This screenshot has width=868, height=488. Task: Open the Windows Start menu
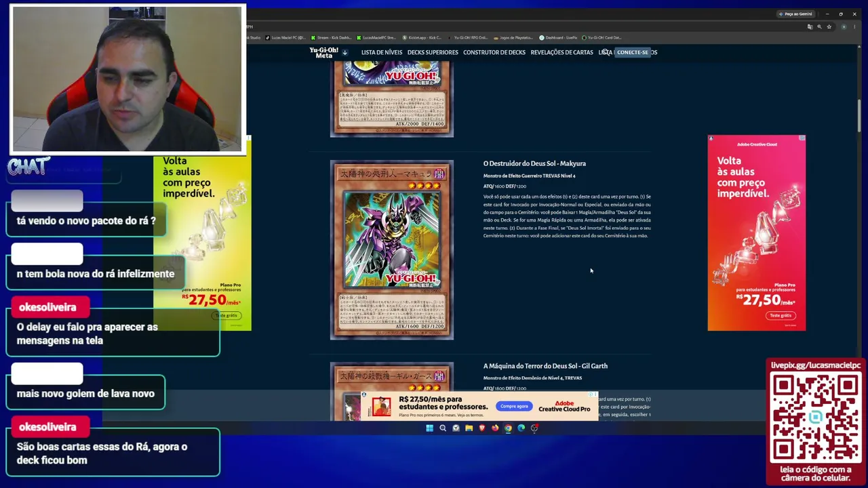point(429,428)
